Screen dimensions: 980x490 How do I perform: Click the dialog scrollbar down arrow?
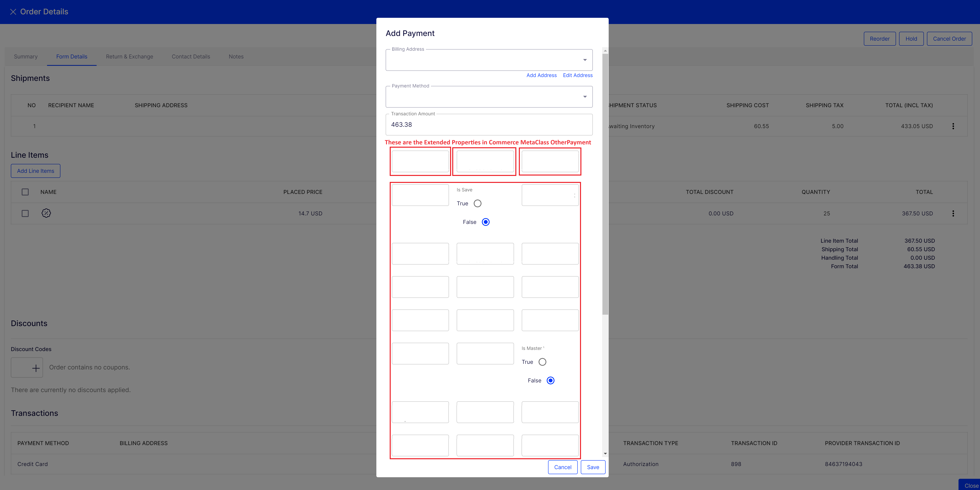pyautogui.click(x=605, y=453)
